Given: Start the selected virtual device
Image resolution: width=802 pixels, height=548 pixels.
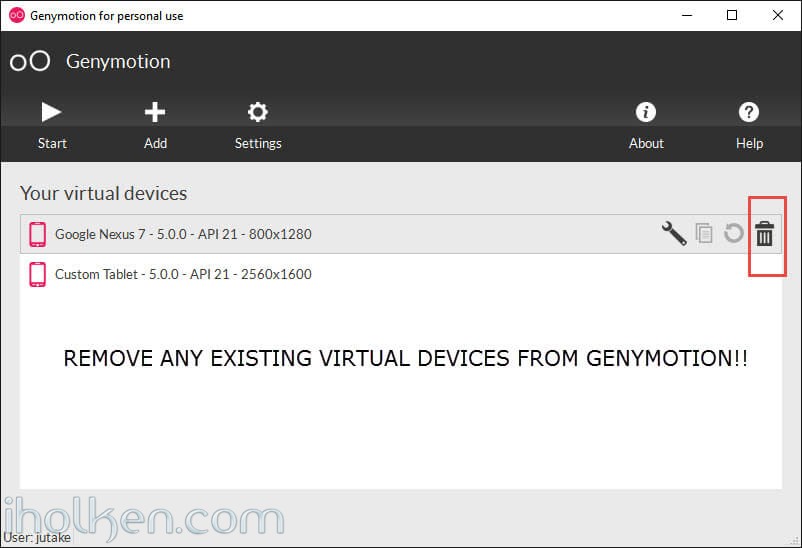Looking at the screenshot, I should (x=52, y=125).
